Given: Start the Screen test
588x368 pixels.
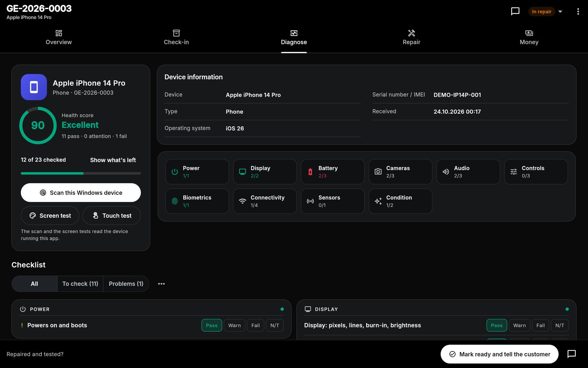Looking at the screenshot, I should [50, 216].
